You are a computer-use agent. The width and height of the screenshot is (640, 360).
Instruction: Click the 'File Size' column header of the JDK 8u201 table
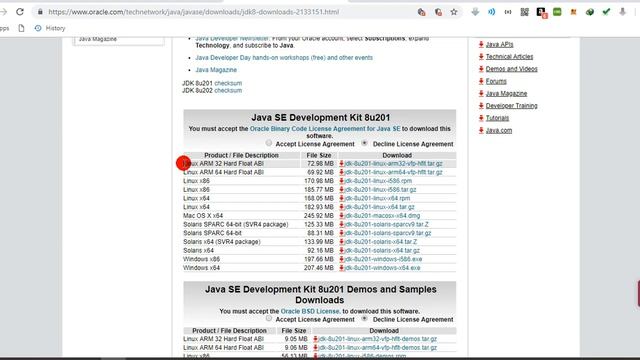coord(319,155)
